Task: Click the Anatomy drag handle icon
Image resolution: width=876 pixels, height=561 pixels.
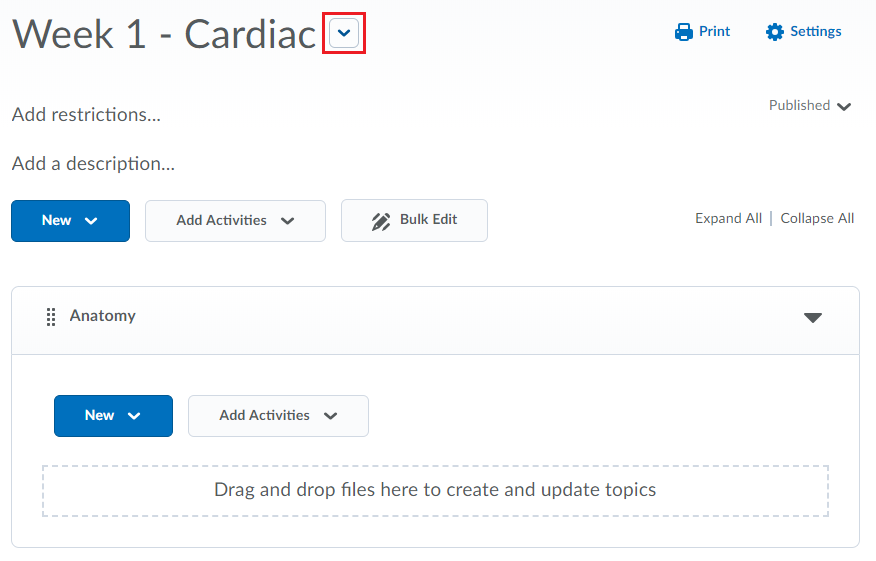Action: pyautogui.click(x=51, y=317)
